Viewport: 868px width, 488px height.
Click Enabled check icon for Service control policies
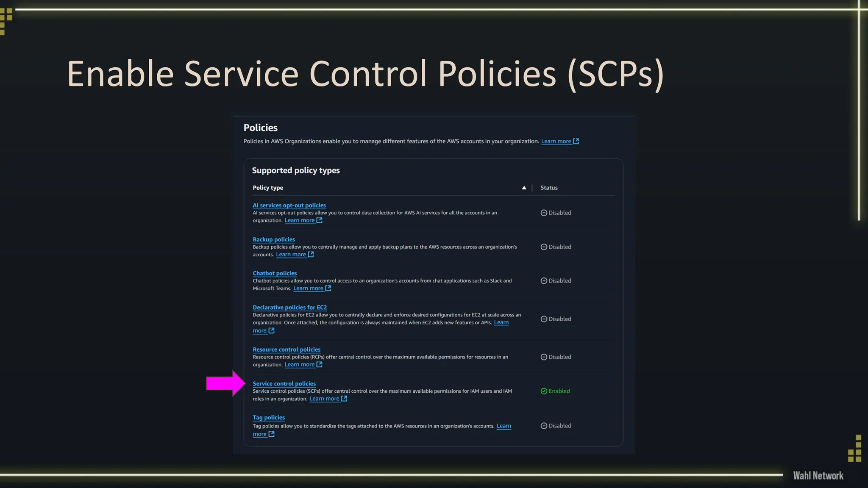pos(544,391)
